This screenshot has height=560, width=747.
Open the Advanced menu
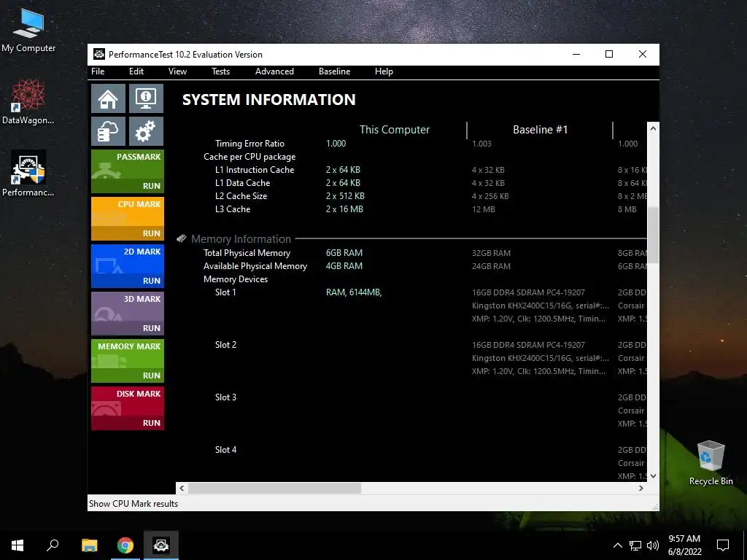click(x=274, y=71)
